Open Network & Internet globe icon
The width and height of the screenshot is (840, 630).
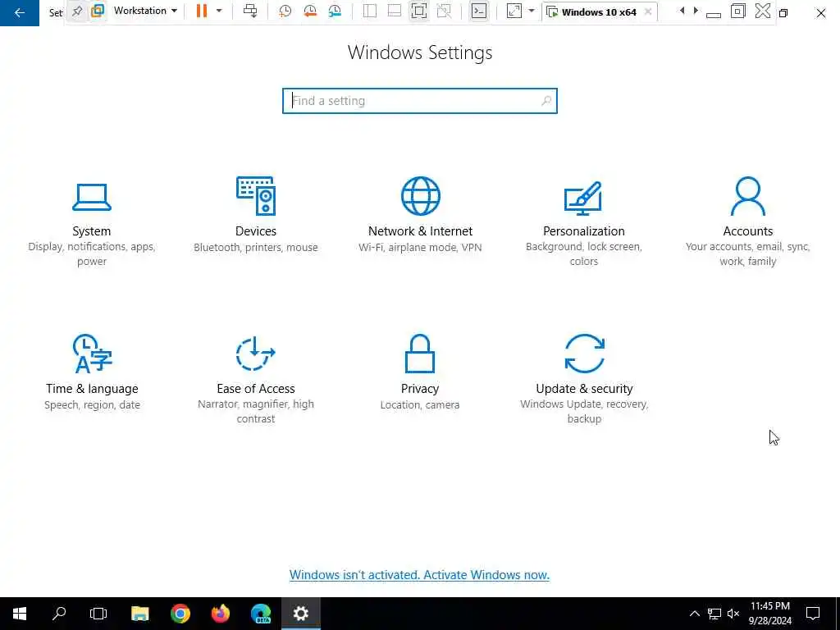click(421, 196)
